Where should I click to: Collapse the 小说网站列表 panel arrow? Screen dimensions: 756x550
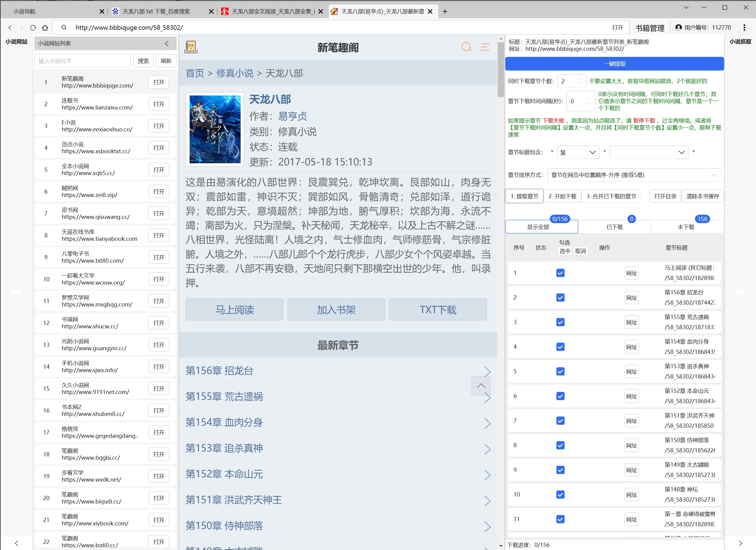167,43
